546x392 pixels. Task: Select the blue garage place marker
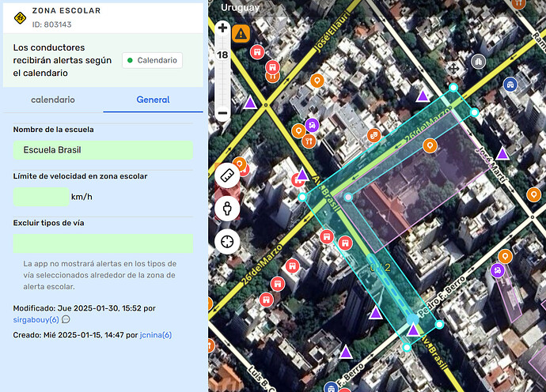(511, 83)
